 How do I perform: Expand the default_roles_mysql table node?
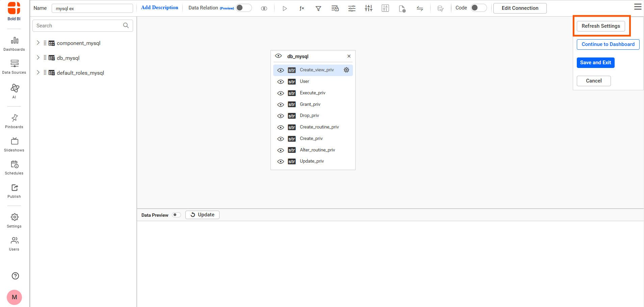(38, 73)
